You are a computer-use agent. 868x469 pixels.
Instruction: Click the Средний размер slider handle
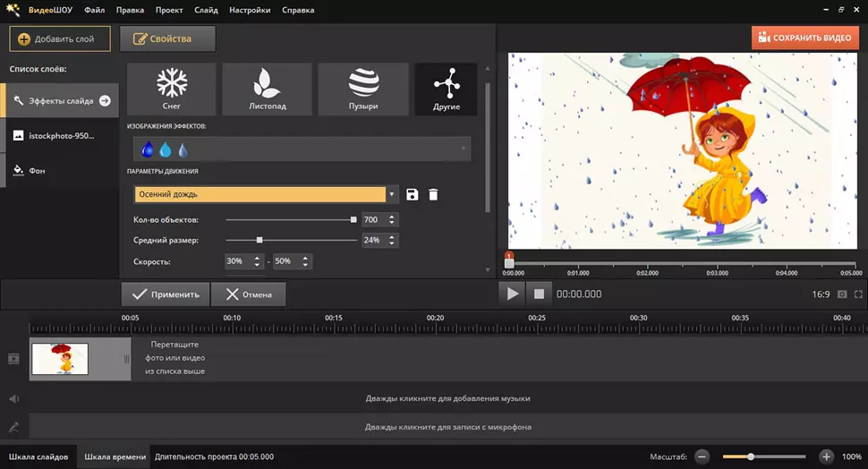coord(260,240)
